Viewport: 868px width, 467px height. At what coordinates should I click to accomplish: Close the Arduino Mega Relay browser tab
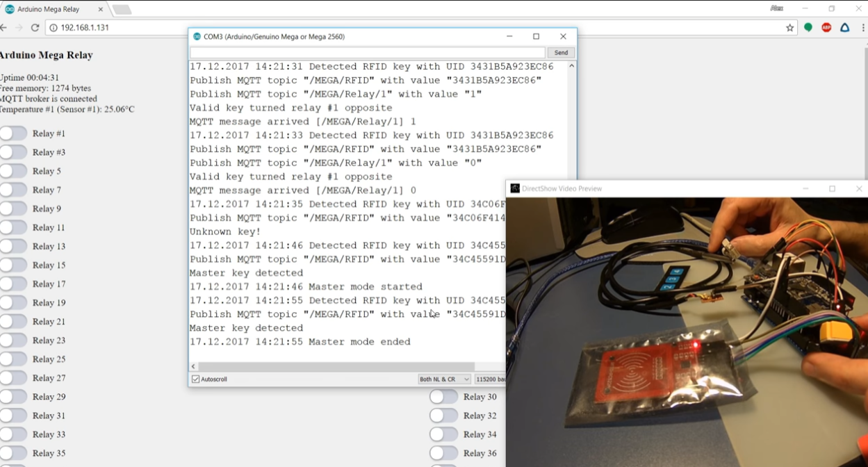click(x=101, y=9)
